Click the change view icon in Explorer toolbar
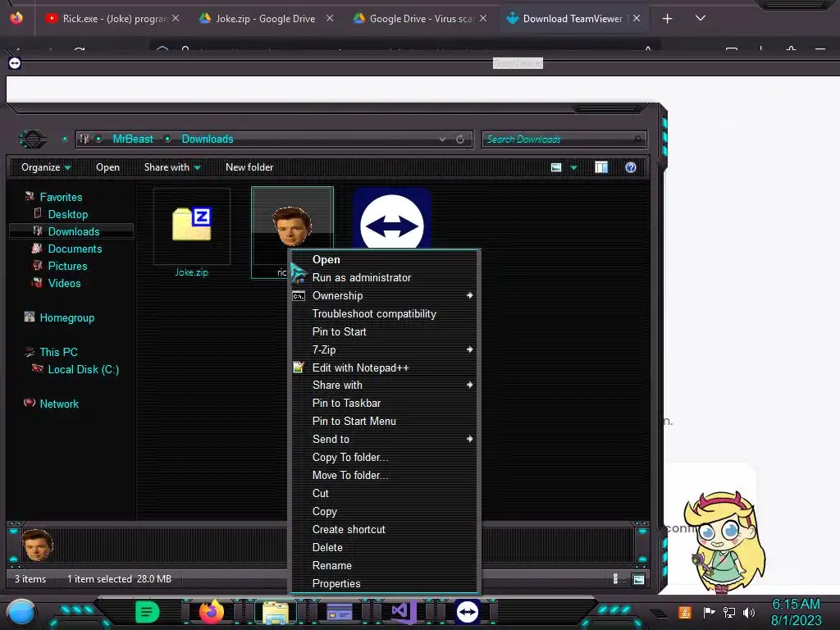Image resolution: width=840 pixels, height=630 pixels. pyautogui.click(x=556, y=167)
